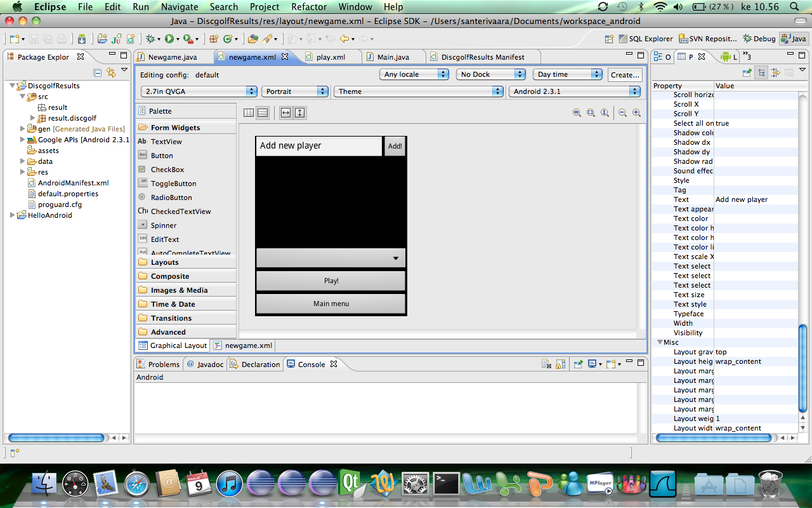Open the Any locale dropdown

415,74
